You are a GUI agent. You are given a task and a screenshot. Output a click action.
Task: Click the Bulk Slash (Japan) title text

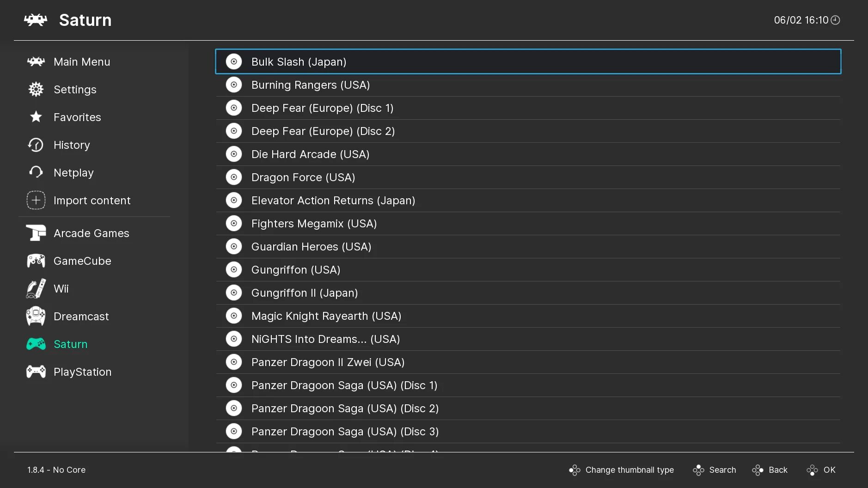point(299,62)
